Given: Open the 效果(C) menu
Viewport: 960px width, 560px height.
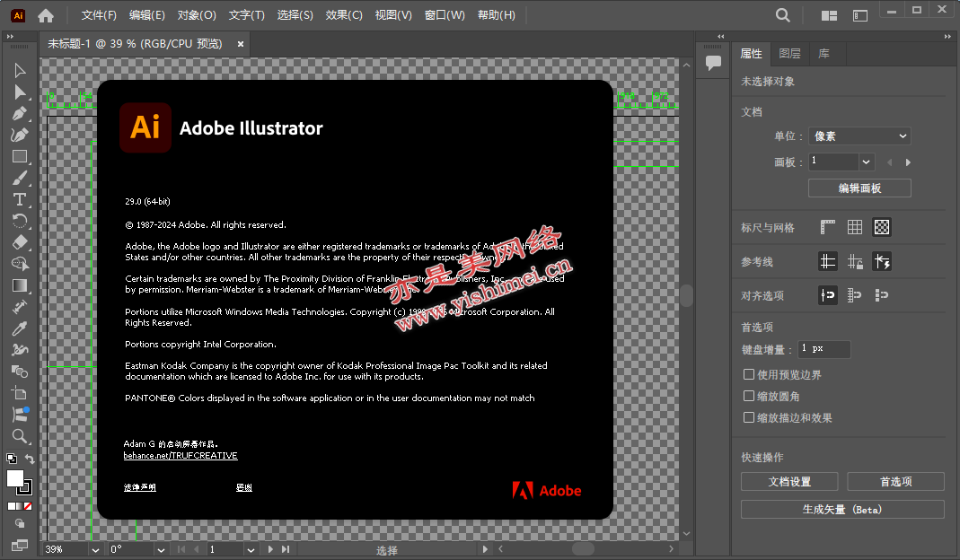Looking at the screenshot, I should click(343, 15).
